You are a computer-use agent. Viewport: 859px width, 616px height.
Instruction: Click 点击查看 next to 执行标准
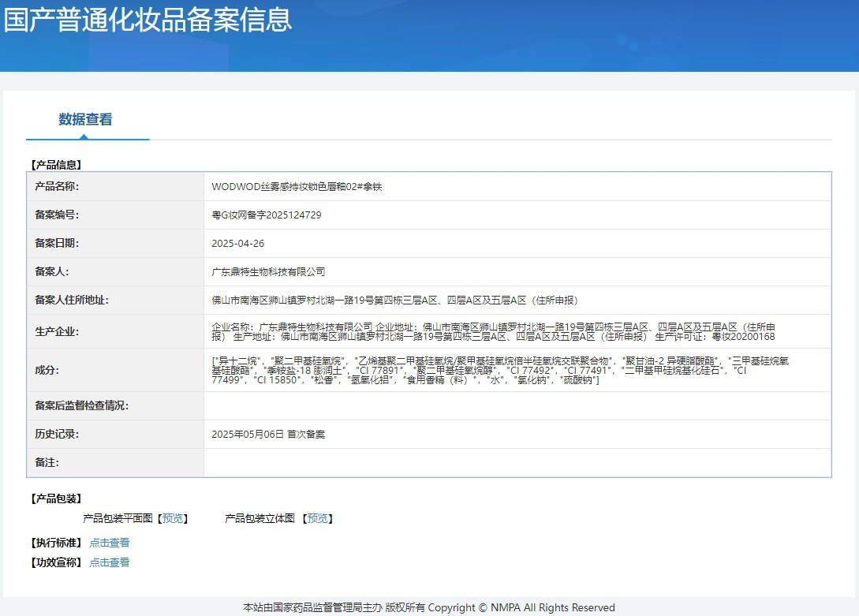coord(110,543)
